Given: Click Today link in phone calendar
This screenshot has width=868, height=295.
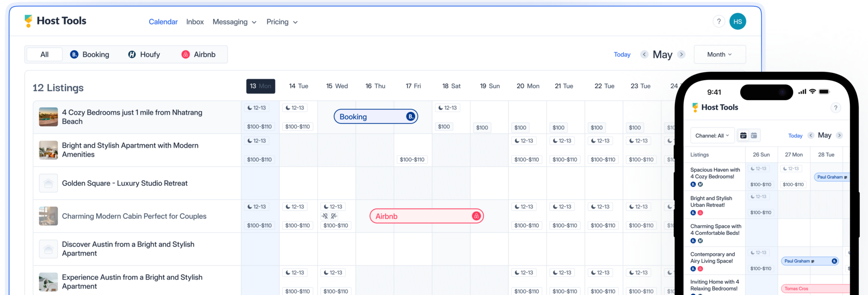Looking at the screenshot, I should pos(795,136).
